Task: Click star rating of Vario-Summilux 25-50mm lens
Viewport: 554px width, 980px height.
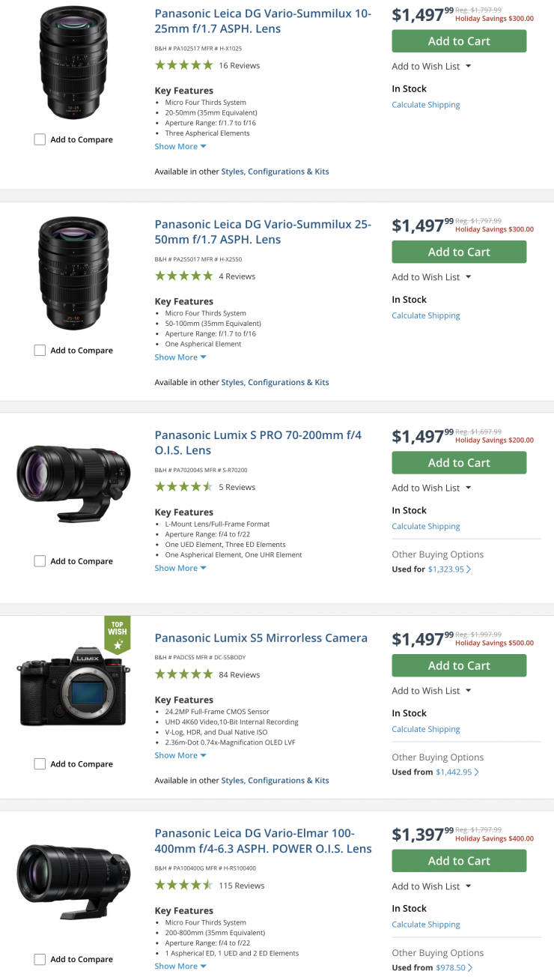Action: coord(183,276)
